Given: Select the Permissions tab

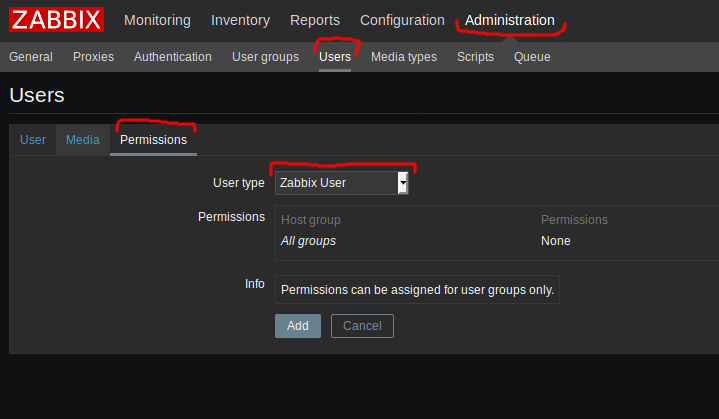Looking at the screenshot, I should (153, 140).
